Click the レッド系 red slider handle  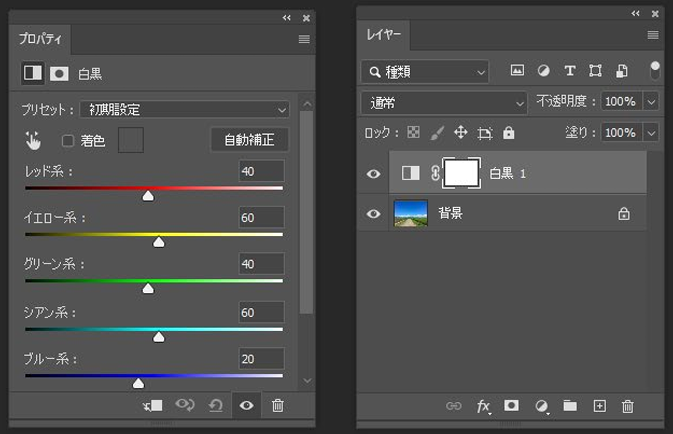[148, 196]
